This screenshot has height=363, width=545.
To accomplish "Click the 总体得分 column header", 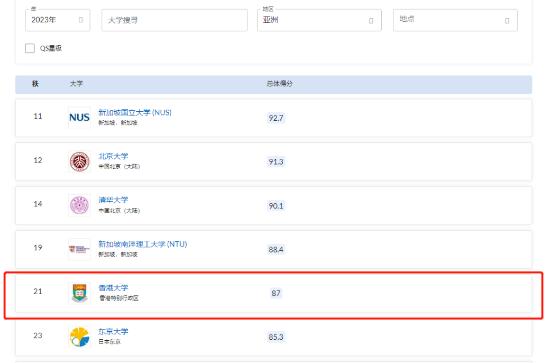I will (x=279, y=84).
